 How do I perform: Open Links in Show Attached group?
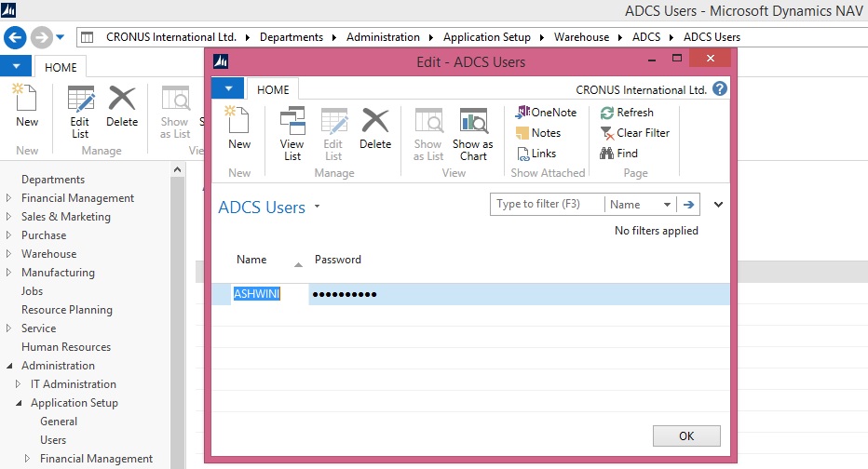point(536,154)
